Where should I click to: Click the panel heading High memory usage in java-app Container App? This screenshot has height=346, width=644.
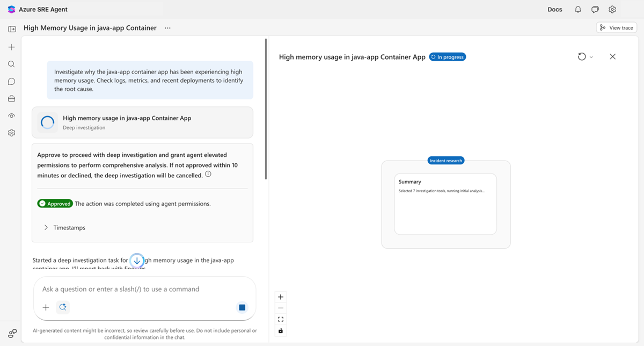coord(352,57)
